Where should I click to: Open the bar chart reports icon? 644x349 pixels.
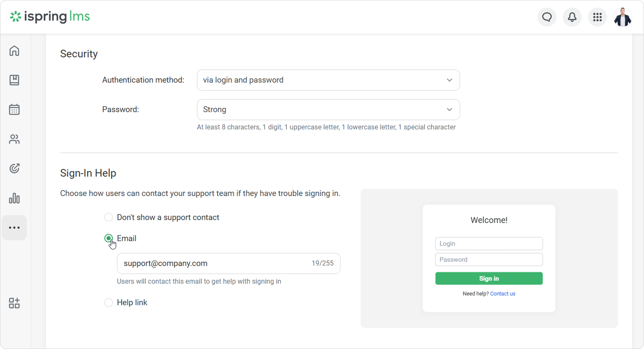[14, 198]
